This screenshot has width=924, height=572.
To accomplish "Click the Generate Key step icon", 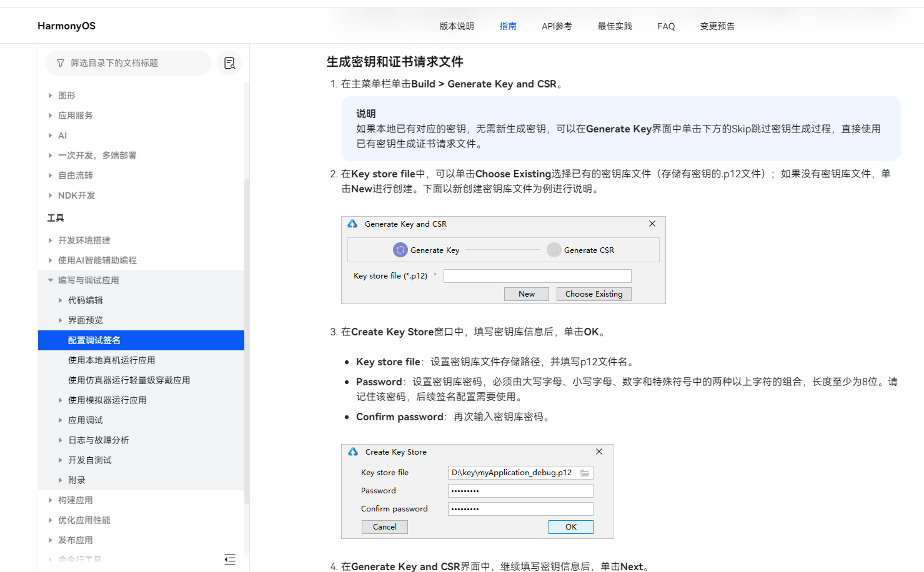I will 400,250.
